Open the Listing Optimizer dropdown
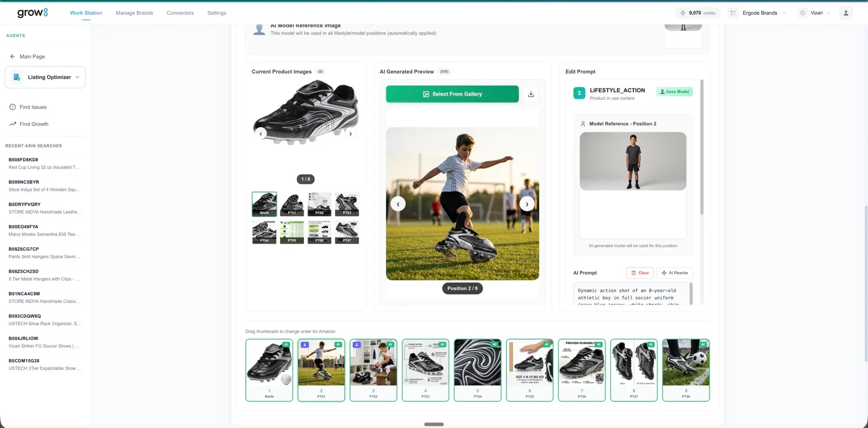The image size is (868, 428). 45,77
